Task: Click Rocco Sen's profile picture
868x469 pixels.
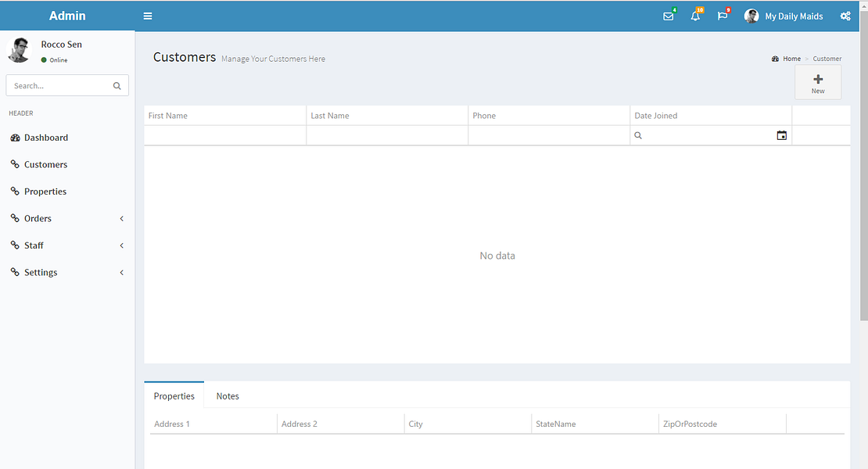Action: coord(19,50)
